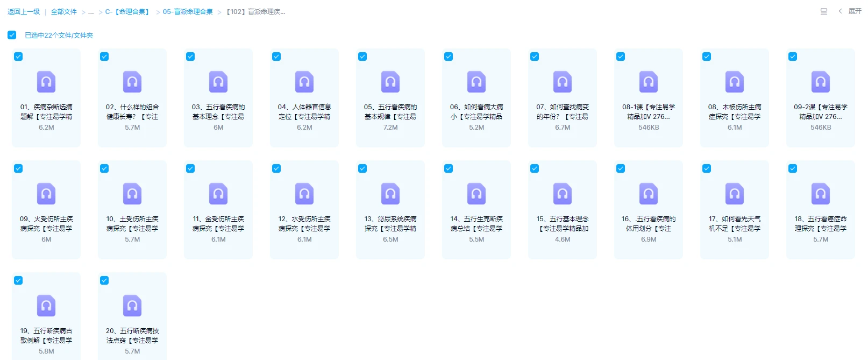Click current folder 【102】盲派命理疾 breadcrumb

255,12
